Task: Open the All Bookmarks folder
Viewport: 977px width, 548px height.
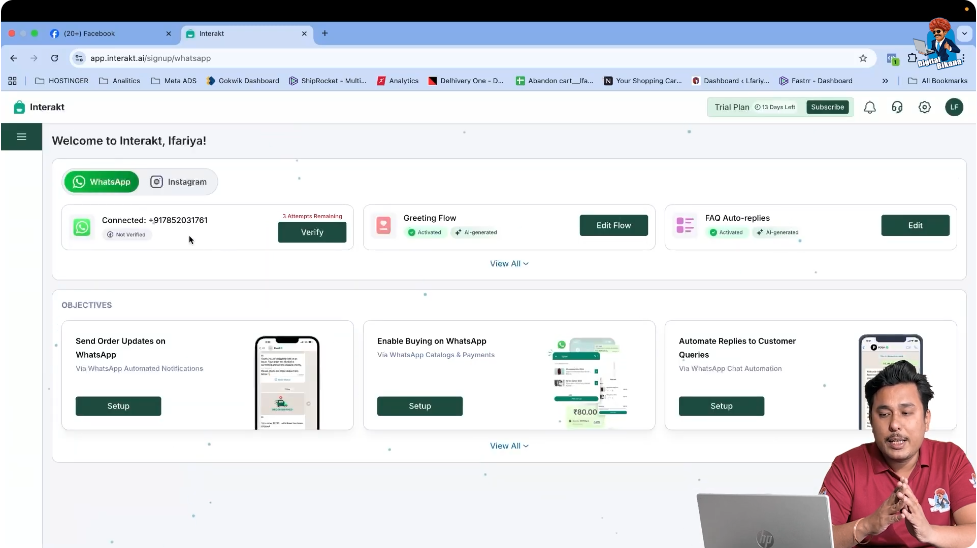Action: (938, 80)
